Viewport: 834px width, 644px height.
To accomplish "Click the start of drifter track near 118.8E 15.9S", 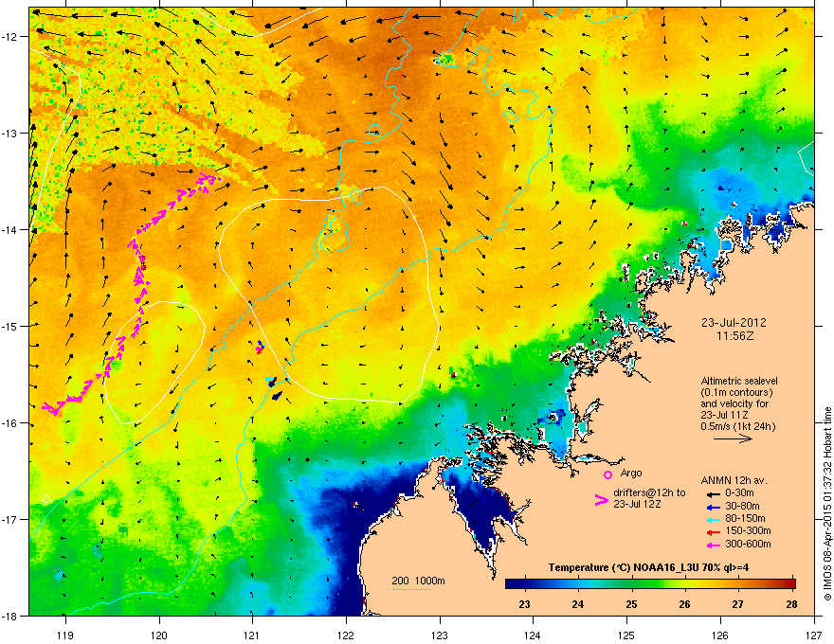I will pos(50,407).
